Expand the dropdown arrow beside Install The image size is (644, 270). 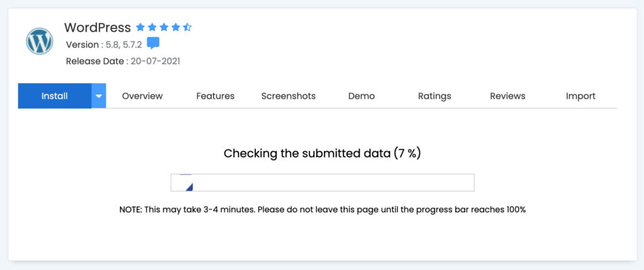pyautogui.click(x=99, y=96)
